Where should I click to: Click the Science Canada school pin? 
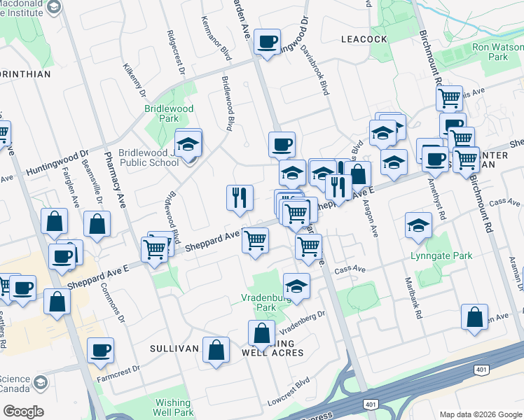point(41,384)
